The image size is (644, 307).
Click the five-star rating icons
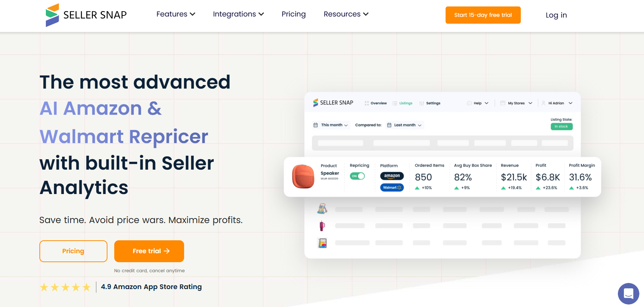point(65,287)
